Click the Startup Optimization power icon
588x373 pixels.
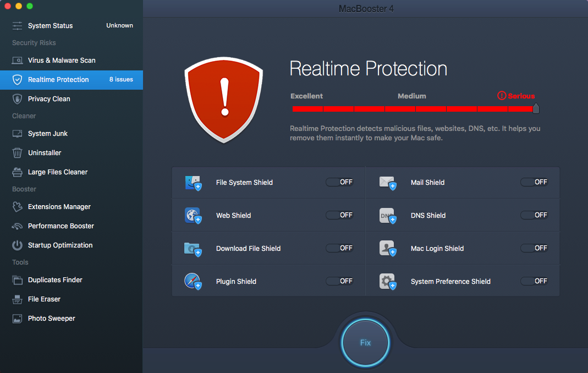pyautogui.click(x=17, y=245)
